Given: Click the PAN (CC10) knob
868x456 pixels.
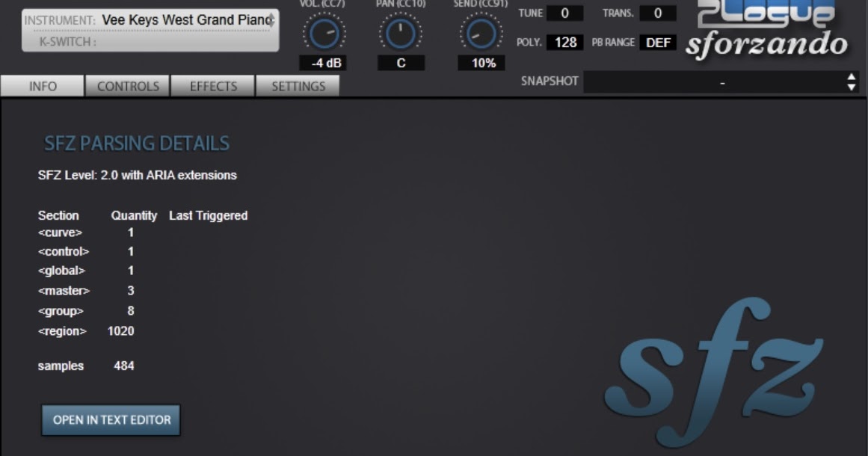Looking at the screenshot, I should coord(398,32).
